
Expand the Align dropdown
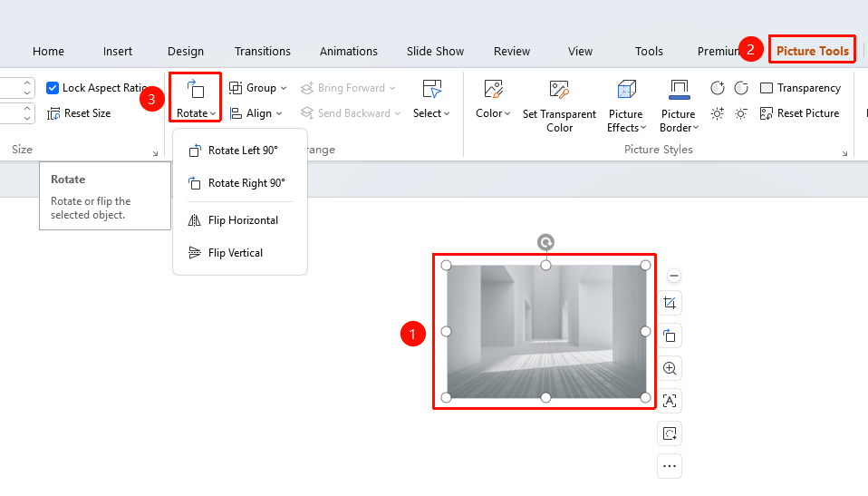pyautogui.click(x=256, y=113)
